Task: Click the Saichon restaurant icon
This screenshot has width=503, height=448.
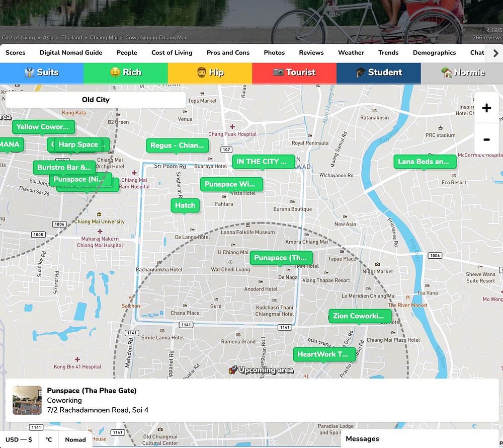Action: tap(131, 299)
